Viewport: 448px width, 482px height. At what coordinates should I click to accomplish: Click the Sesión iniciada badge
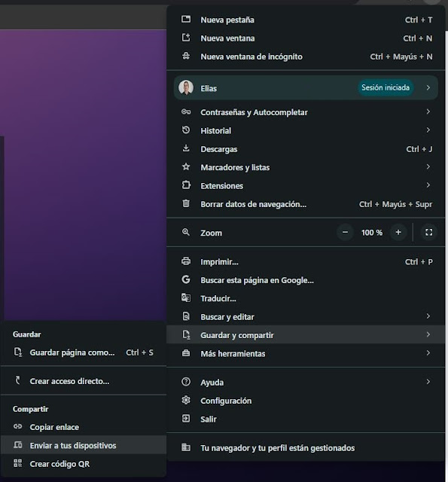coord(386,87)
